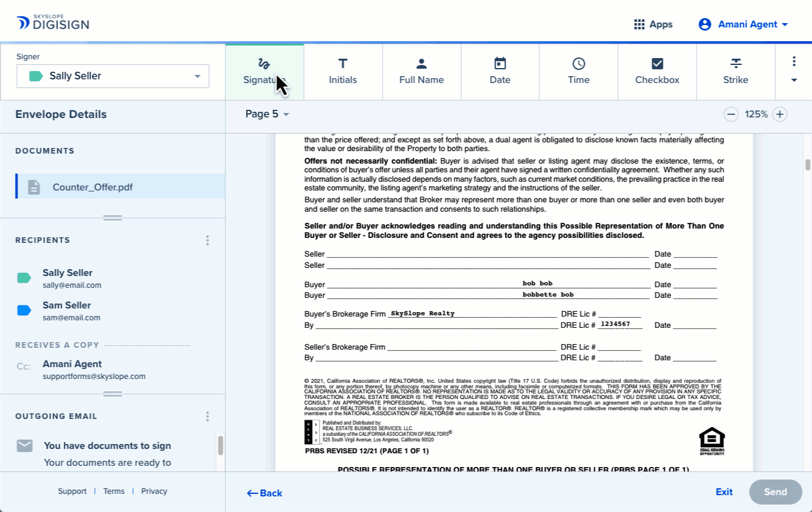Click the 'bob bob' buyer name text
The image size is (812, 512).
(x=537, y=283)
